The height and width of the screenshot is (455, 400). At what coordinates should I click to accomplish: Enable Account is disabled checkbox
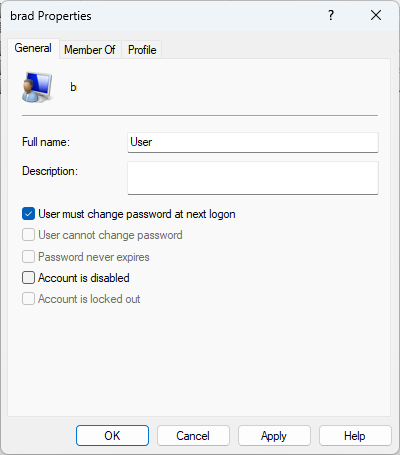click(29, 278)
